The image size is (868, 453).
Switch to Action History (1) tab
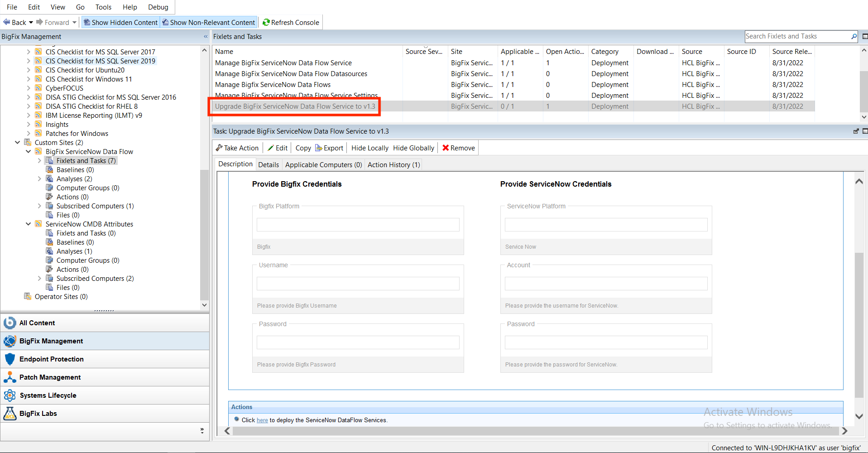click(x=393, y=165)
